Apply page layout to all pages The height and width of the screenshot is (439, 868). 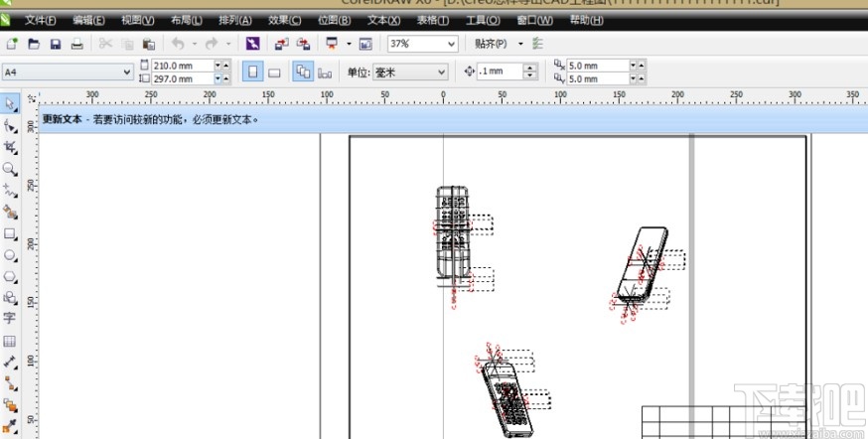(303, 72)
